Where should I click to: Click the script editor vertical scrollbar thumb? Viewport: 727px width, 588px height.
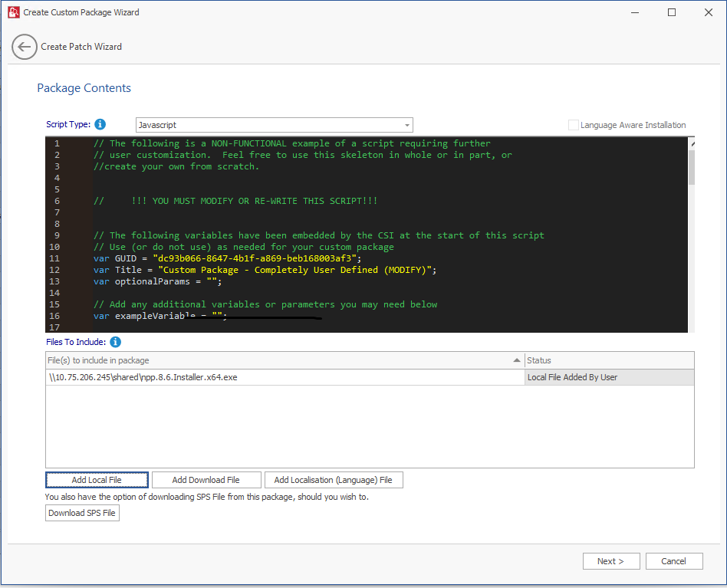(691, 167)
